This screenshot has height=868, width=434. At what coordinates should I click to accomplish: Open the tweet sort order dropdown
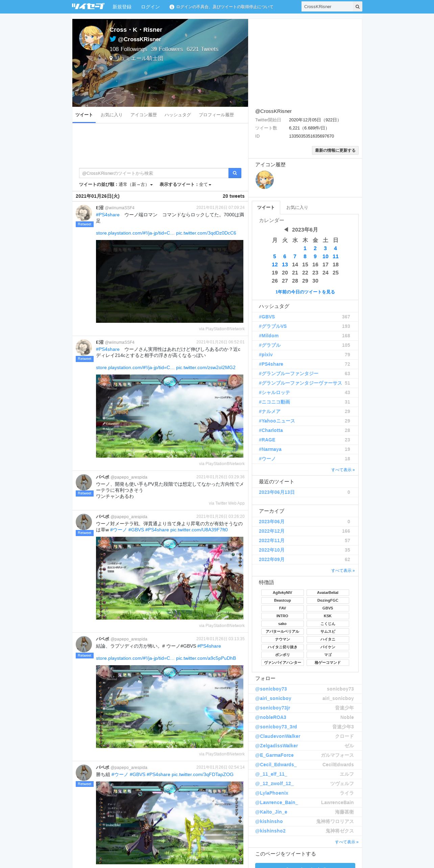tap(136, 185)
